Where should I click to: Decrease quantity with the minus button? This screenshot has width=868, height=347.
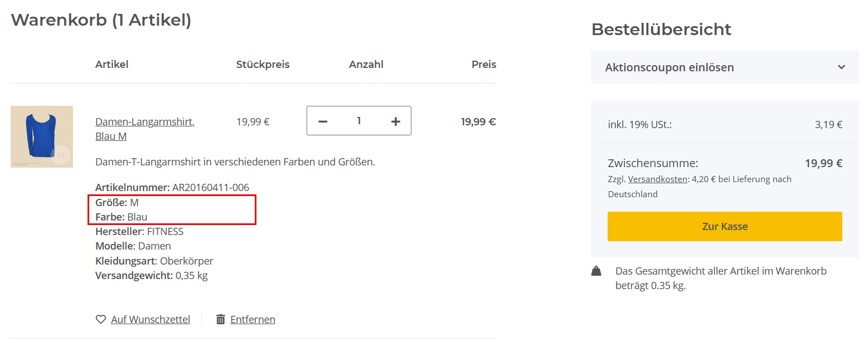point(323,121)
